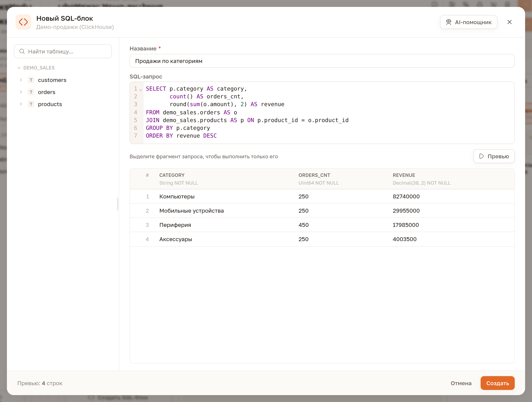This screenshot has width=532, height=402.
Task: Fold SQL code at line 1 arrow
Action: 141,90
